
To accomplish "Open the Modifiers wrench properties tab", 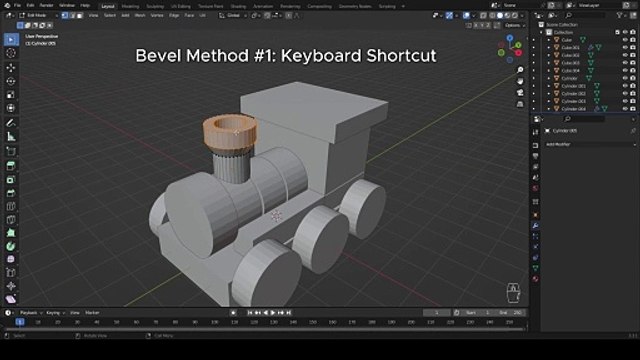I will pyautogui.click(x=536, y=225).
